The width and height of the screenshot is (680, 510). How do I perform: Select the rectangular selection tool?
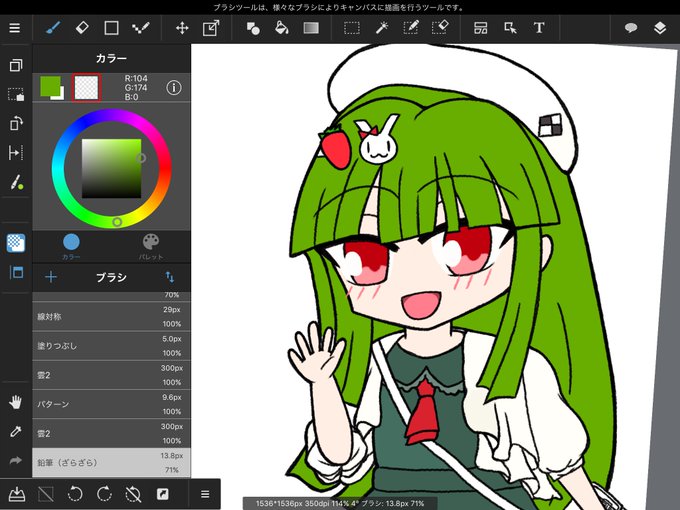(x=352, y=28)
